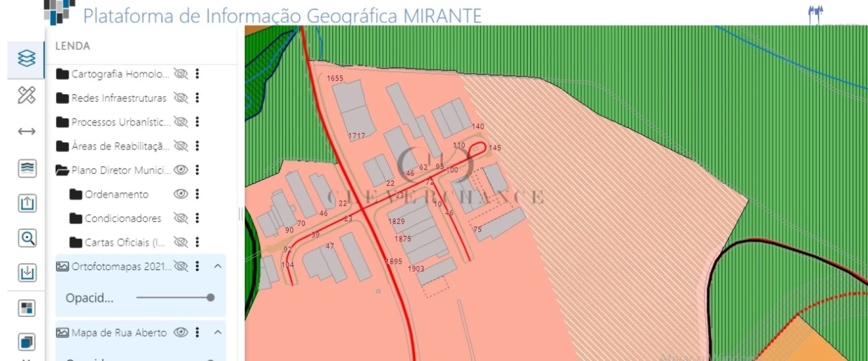Hide the Plano Diretor Munici... layer
This screenshot has width=868, height=361.
point(181,169)
